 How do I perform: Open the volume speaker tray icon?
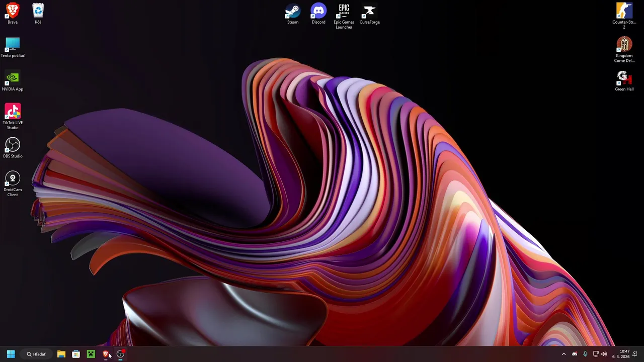click(x=604, y=354)
